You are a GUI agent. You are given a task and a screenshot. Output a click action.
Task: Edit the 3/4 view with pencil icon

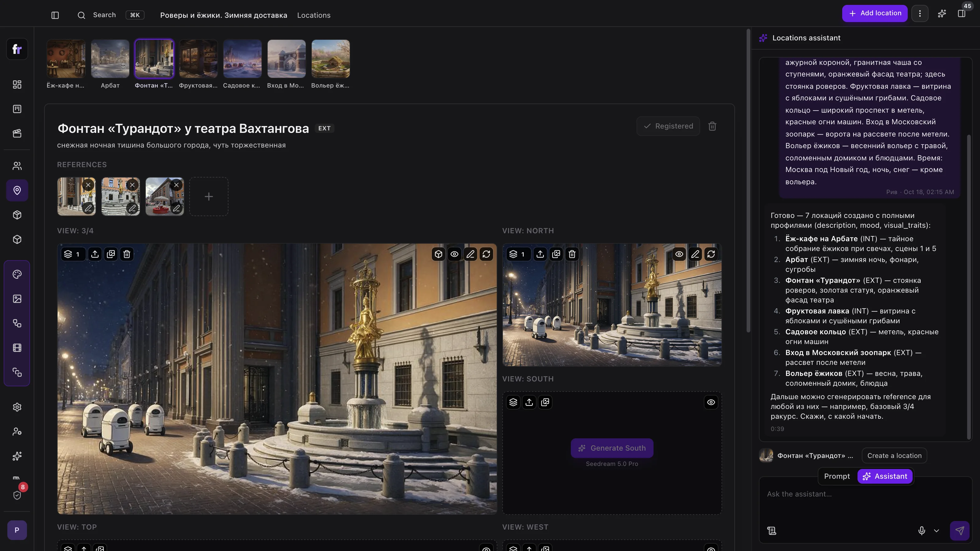pos(471,254)
